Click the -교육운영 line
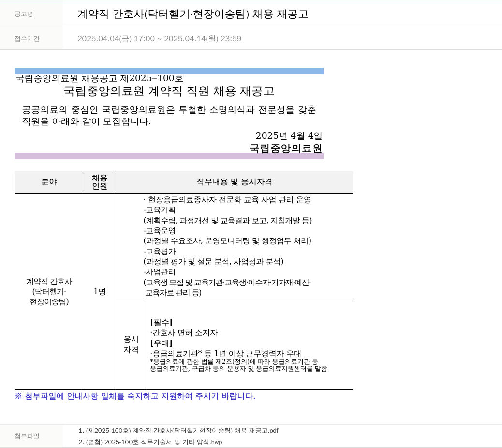 (159, 231)
